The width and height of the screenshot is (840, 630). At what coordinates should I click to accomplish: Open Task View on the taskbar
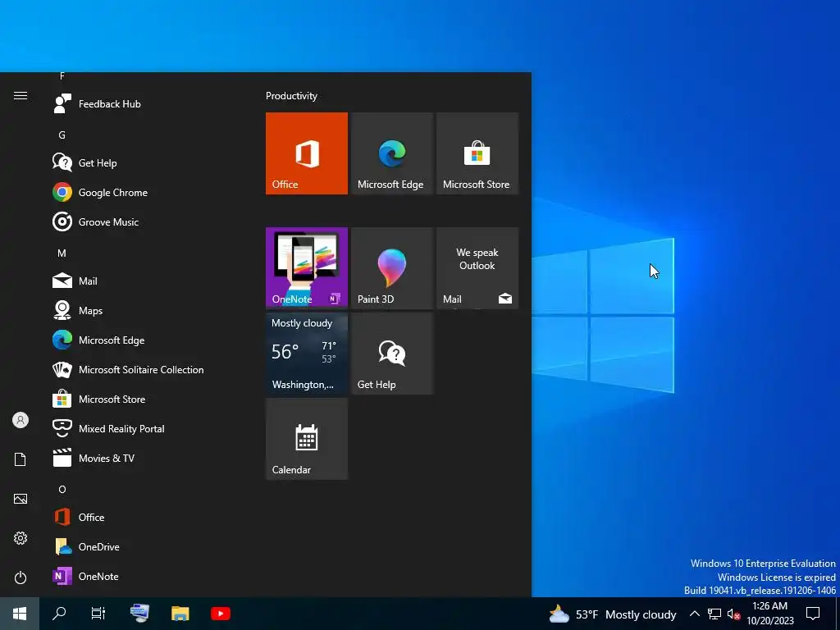(x=98, y=614)
